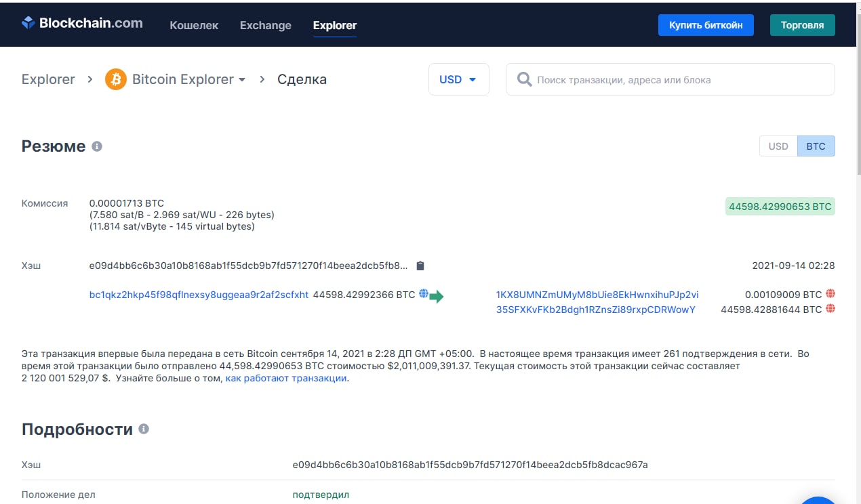Click the timestamp 2021-09-14 02:28
861x504 pixels.
point(794,266)
